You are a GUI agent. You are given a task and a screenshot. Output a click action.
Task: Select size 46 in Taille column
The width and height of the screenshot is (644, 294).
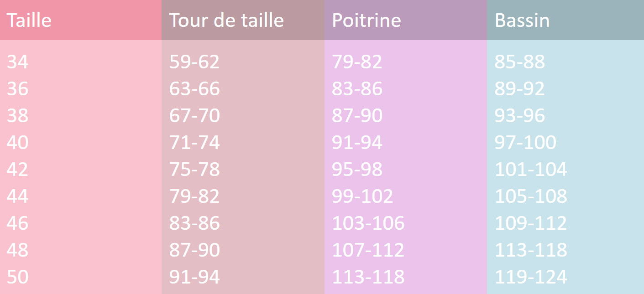pos(17,223)
